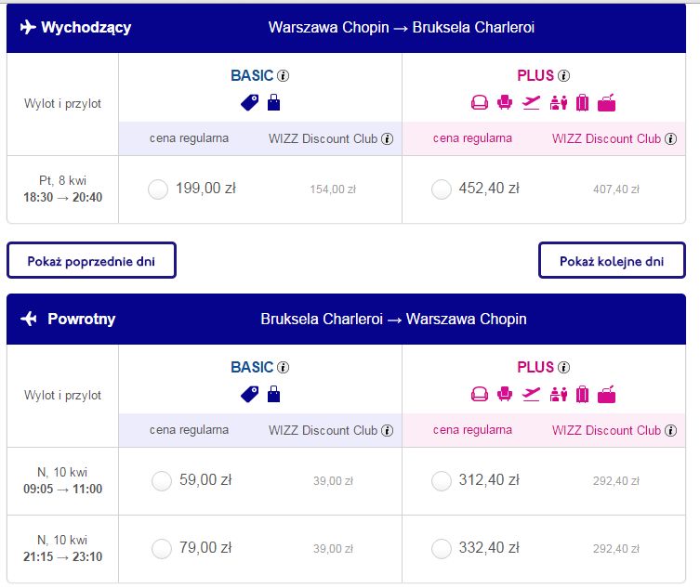This screenshot has width=700, height=588.
Task: Click the priority boarding plane icon in return PLUS
Action: [x=531, y=395]
